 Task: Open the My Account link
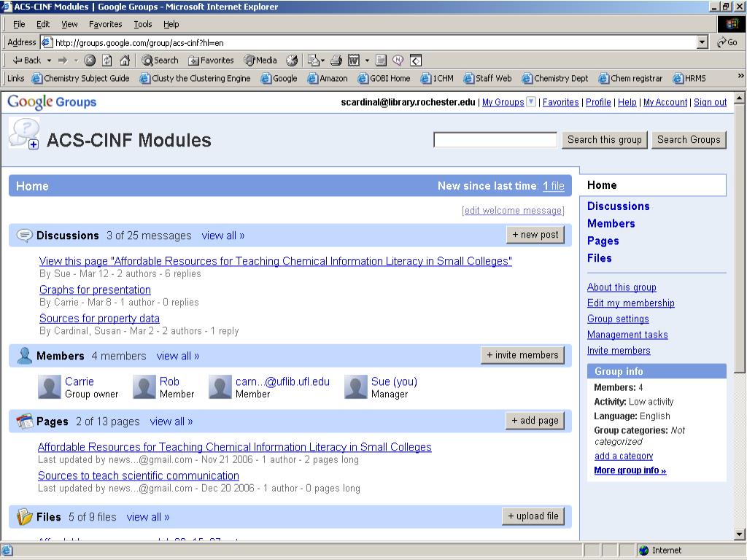pyautogui.click(x=665, y=102)
